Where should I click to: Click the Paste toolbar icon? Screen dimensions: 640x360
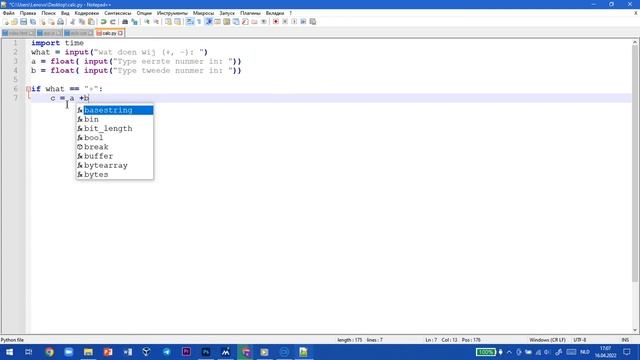pos(91,22)
